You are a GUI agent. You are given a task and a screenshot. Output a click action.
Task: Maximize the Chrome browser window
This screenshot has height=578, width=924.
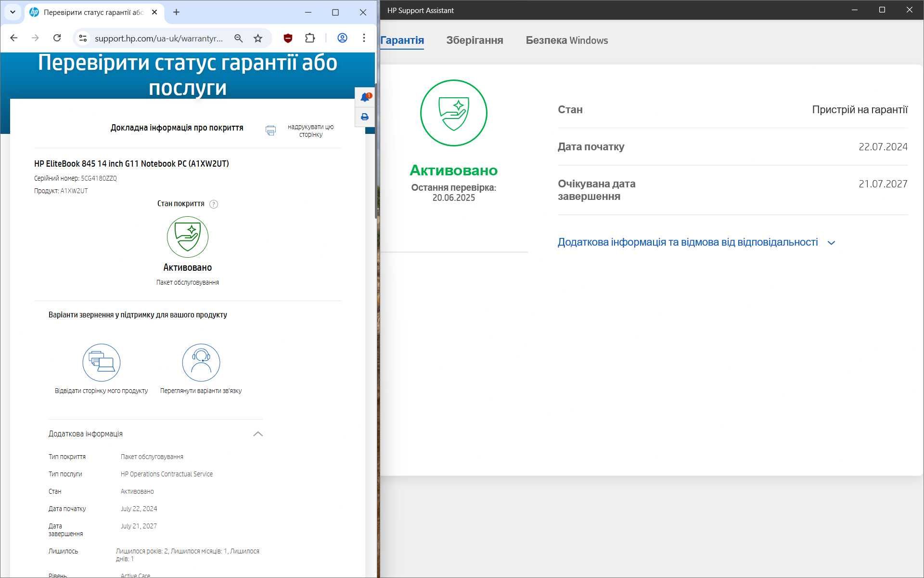tap(335, 13)
